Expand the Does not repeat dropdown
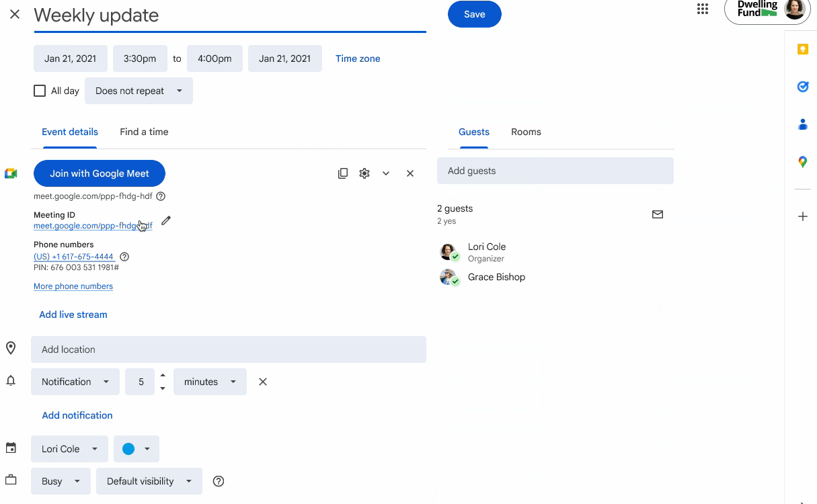Screen dimensions: 817x504 click(x=139, y=91)
